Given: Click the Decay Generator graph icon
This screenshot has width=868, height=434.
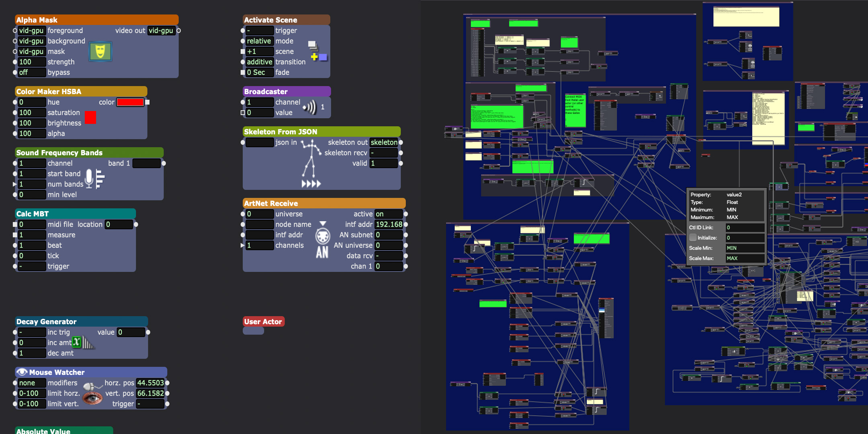Looking at the screenshot, I should (83, 343).
